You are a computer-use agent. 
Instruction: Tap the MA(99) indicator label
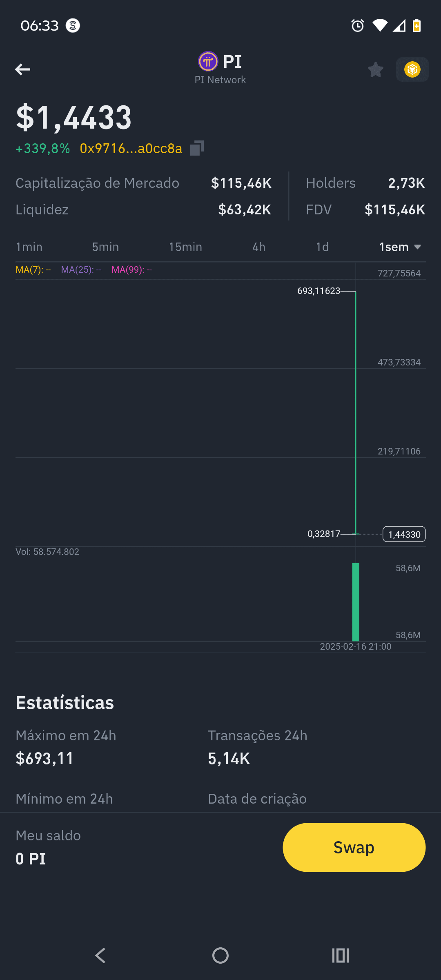pyautogui.click(x=131, y=270)
